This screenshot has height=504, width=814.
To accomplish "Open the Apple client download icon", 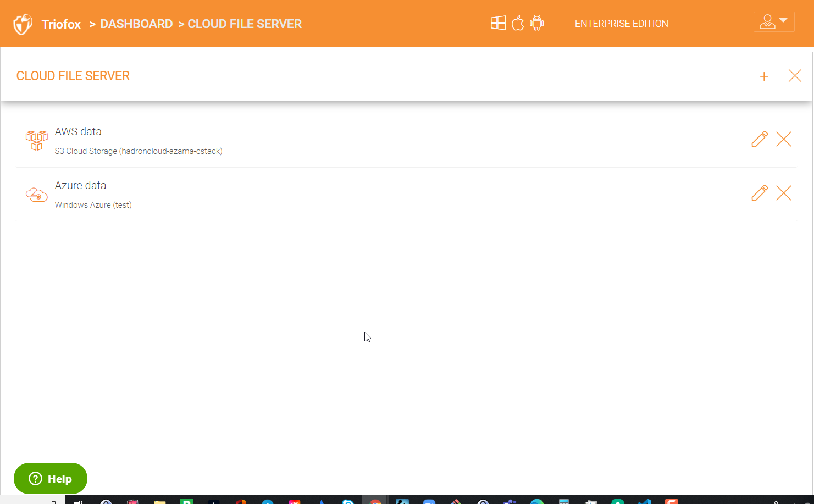I will [x=518, y=23].
